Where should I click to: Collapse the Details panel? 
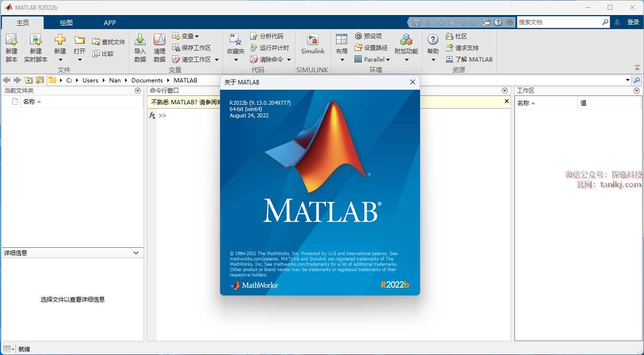pyautogui.click(x=136, y=253)
